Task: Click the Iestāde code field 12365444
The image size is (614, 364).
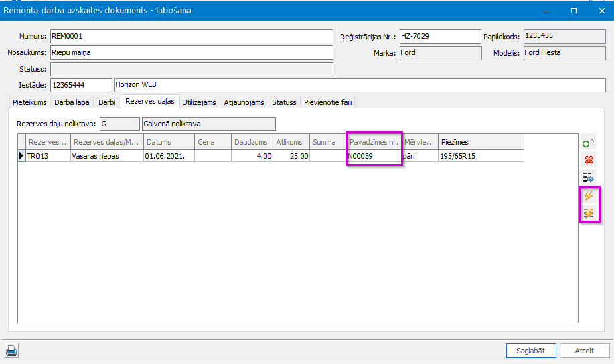Action: click(x=81, y=85)
